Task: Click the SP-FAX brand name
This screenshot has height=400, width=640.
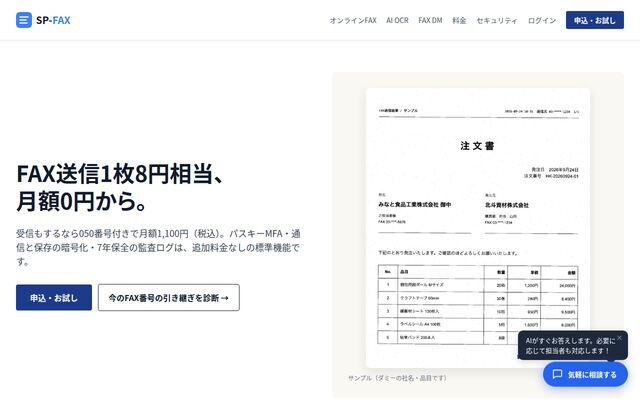Action: (53, 20)
